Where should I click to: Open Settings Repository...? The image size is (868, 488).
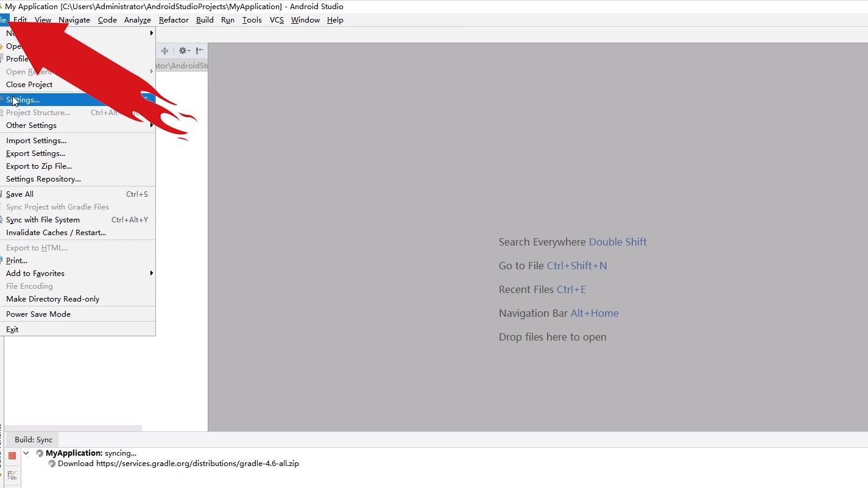[x=78, y=179]
